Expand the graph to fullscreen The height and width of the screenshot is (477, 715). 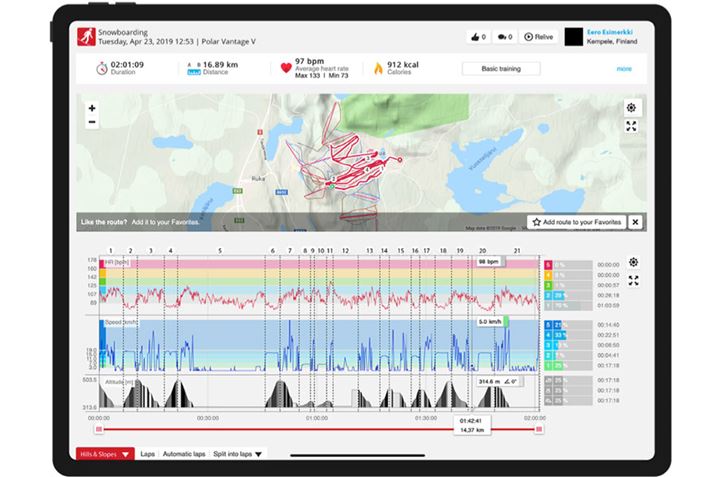[x=633, y=281]
